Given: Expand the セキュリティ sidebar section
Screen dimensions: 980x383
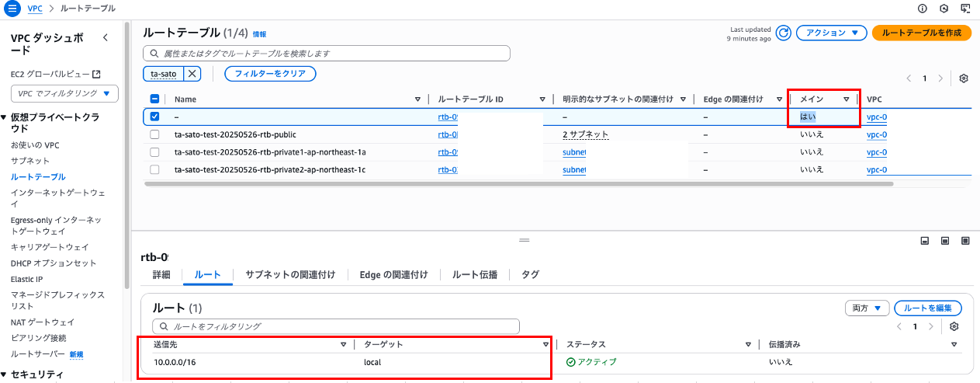Looking at the screenshot, I should coord(4,374).
